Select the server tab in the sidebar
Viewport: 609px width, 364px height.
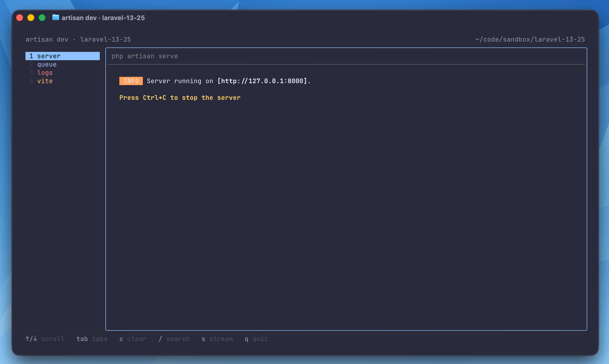63,56
